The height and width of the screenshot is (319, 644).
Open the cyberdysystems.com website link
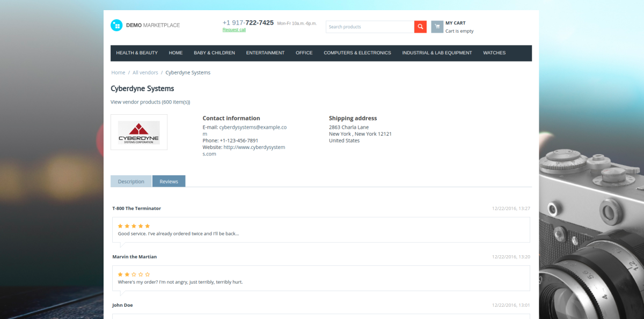coord(244,150)
